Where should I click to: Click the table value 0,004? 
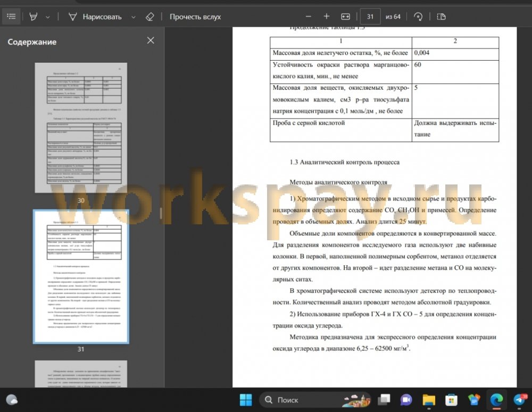point(421,53)
